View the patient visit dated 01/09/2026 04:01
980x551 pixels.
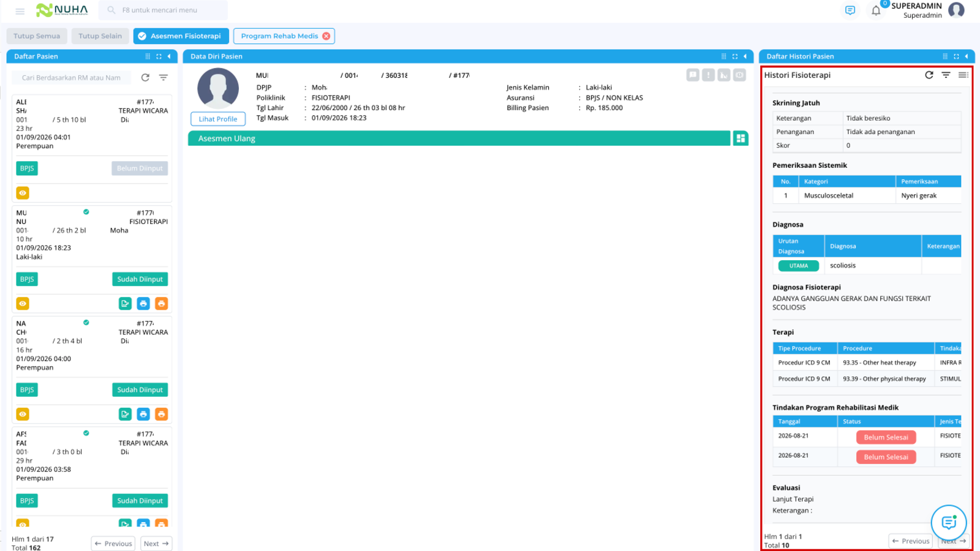coord(23,193)
